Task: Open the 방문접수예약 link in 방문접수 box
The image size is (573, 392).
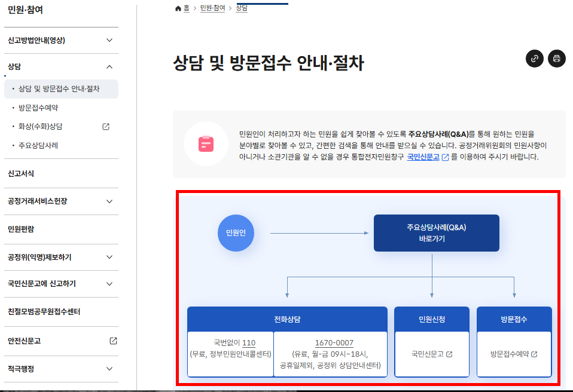Action: pyautogui.click(x=514, y=353)
